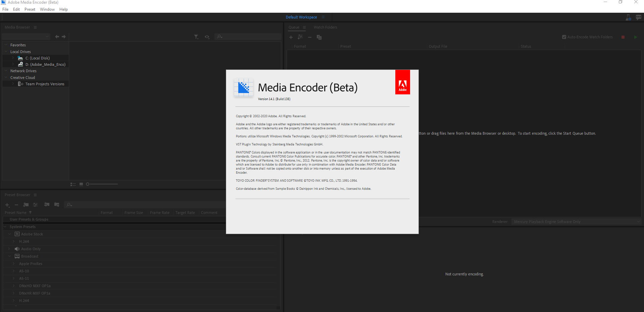Viewport: 644px width, 312px height.
Task: Open the Queue panel menu icon
Action: coord(304,27)
